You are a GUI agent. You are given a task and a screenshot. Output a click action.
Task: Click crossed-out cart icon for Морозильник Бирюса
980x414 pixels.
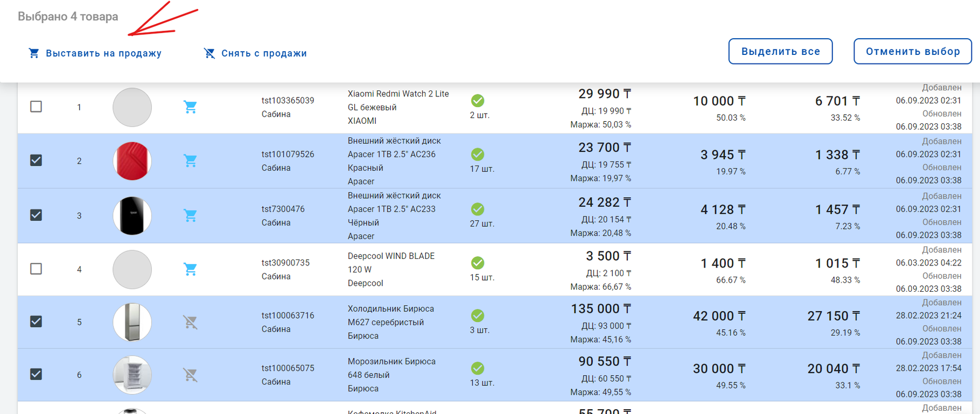click(190, 375)
